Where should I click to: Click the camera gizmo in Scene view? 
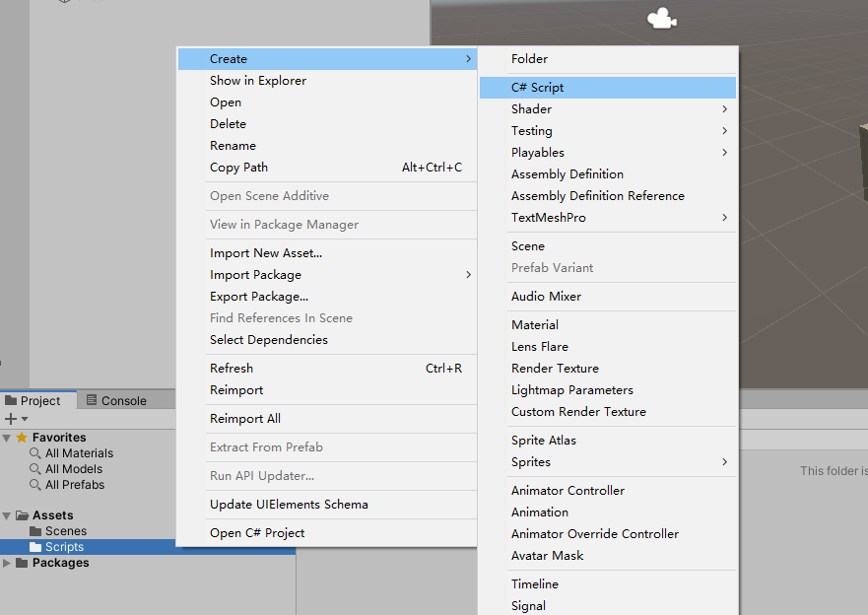pos(660,19)
